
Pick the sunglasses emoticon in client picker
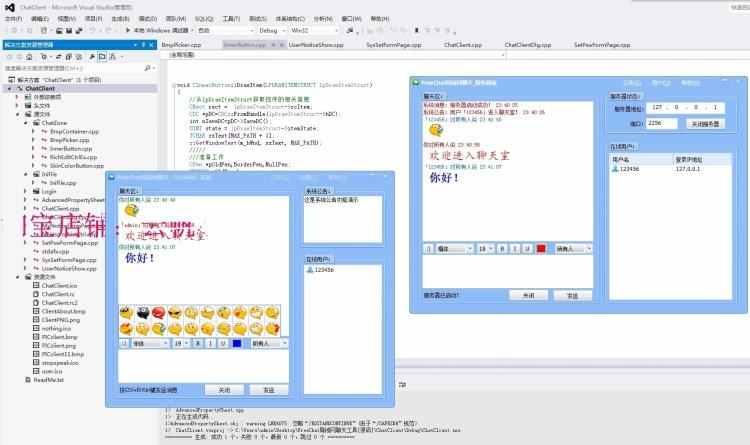point(175,313)
